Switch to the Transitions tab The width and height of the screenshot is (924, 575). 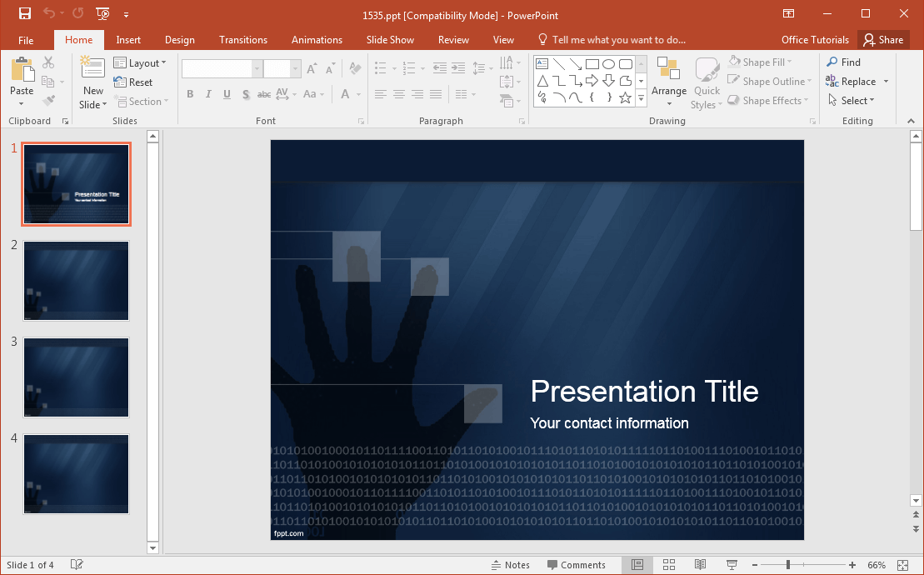(243, 40)
